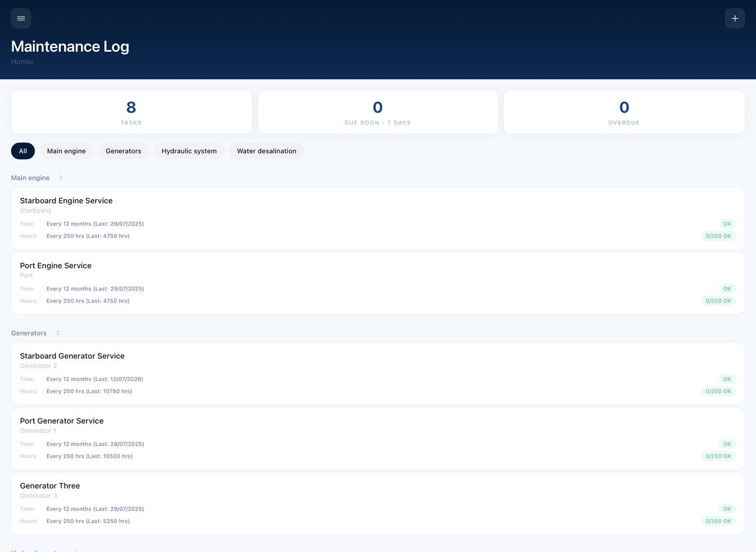
Task: Open the hamburger menu
Action: [21, 18]
